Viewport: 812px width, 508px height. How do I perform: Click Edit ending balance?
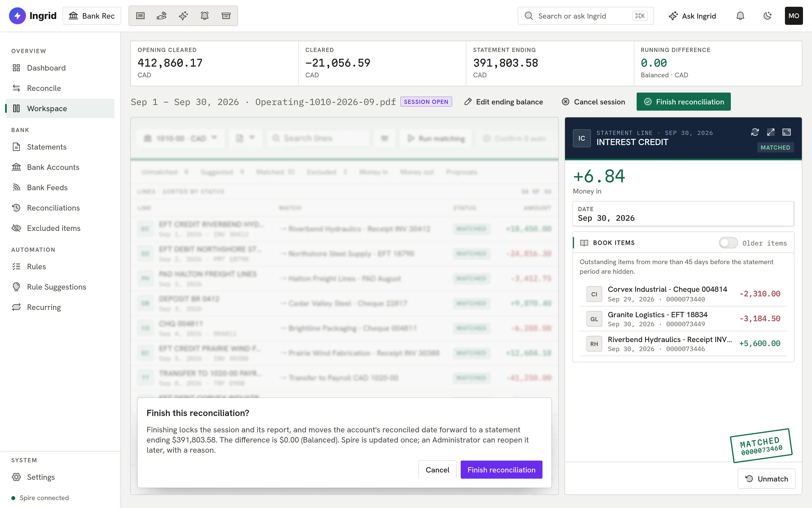coord(504,102)
